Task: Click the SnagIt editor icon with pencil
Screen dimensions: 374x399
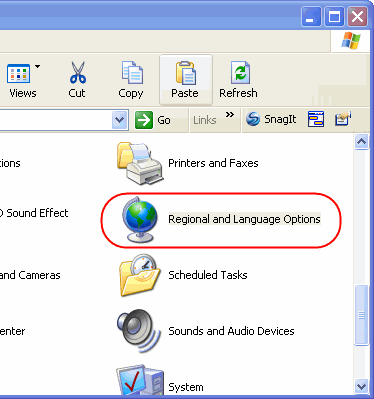Action: coord(343,119)
